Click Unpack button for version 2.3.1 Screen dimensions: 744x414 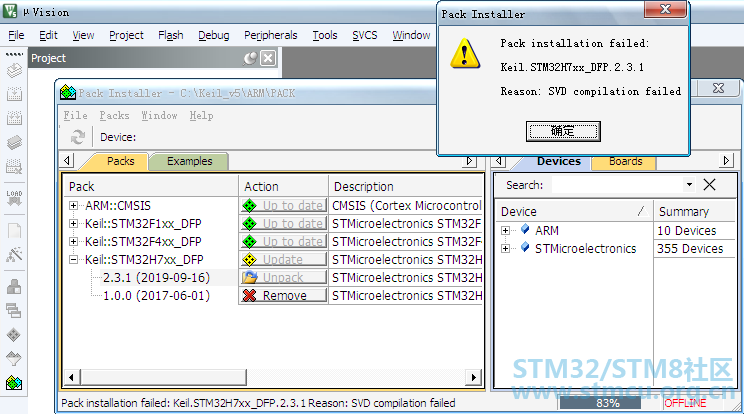(x=283, y=277)
